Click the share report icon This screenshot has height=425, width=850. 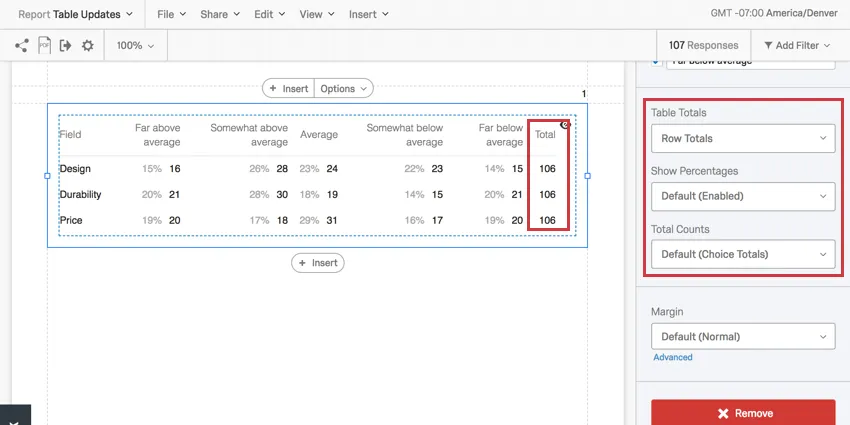tap(22, 45)
